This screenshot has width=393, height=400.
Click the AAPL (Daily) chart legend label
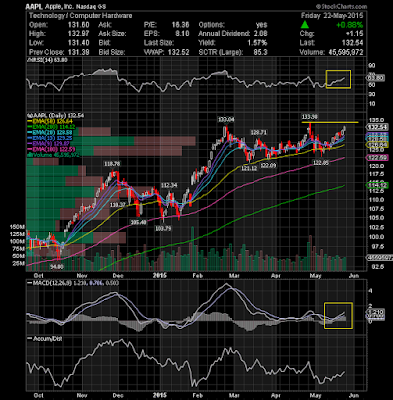[55, 115]
